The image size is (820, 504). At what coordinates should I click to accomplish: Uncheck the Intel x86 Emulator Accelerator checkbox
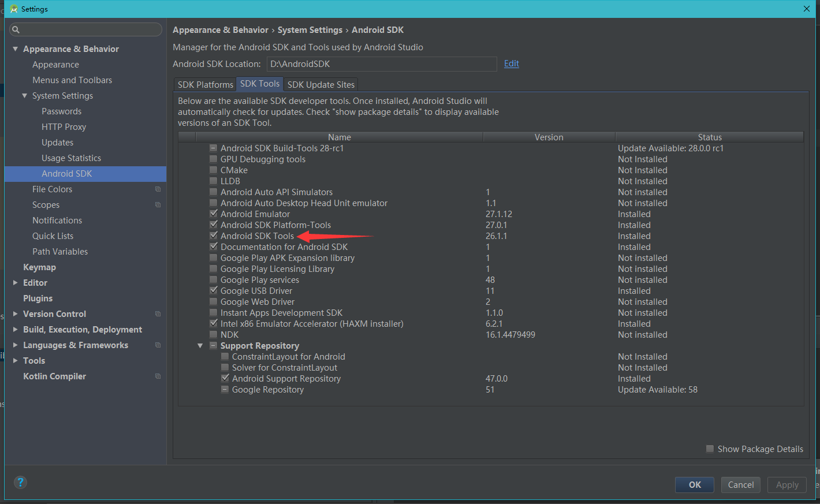214,324
